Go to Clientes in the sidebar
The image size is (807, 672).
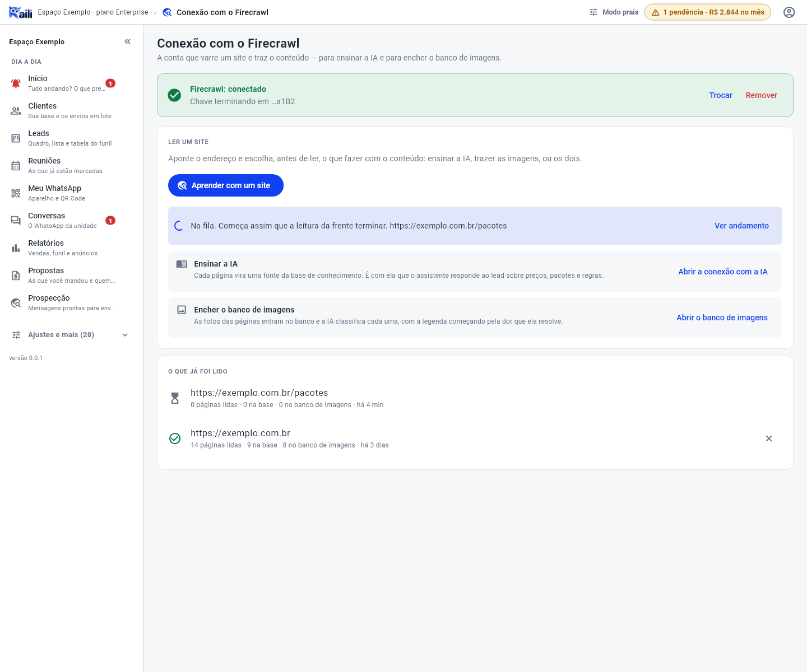click(71, 111)
